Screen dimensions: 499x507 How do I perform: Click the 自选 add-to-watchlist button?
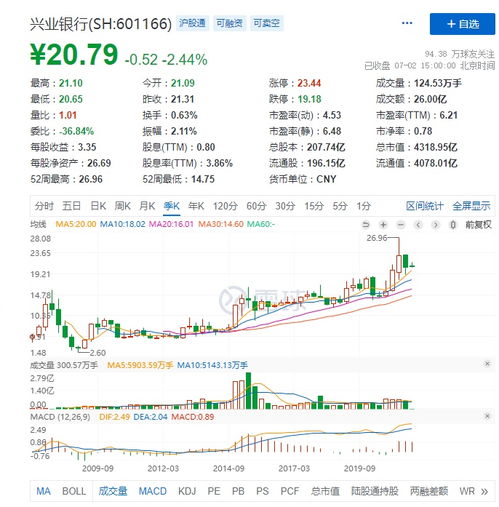pos(462,24)
